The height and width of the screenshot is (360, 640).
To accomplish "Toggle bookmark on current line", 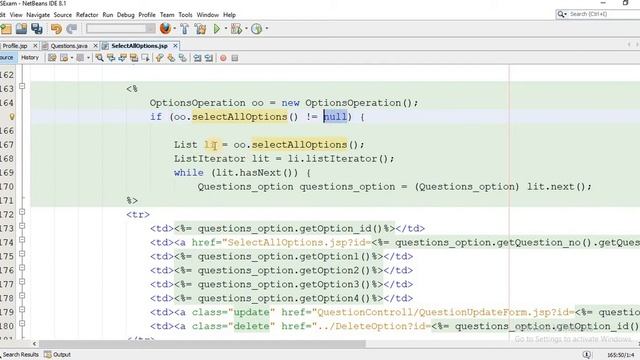I will click(x=182, y=58).
